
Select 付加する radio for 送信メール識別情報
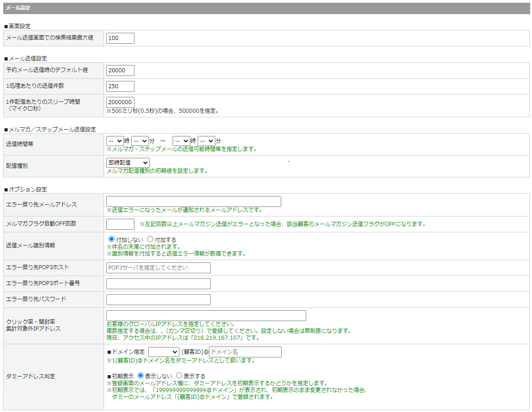point(150,239)
